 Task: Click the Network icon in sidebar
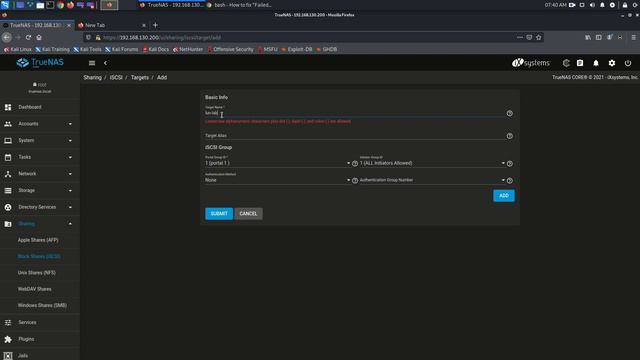[8, 174]
